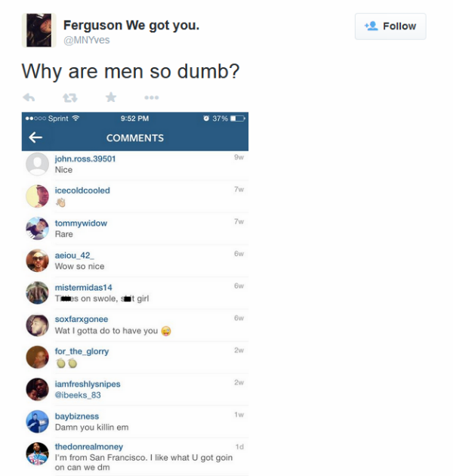Screen dimensions: 453x476
Task: Click the tweet author's profile picture
Action: click(x=39, y=30)
